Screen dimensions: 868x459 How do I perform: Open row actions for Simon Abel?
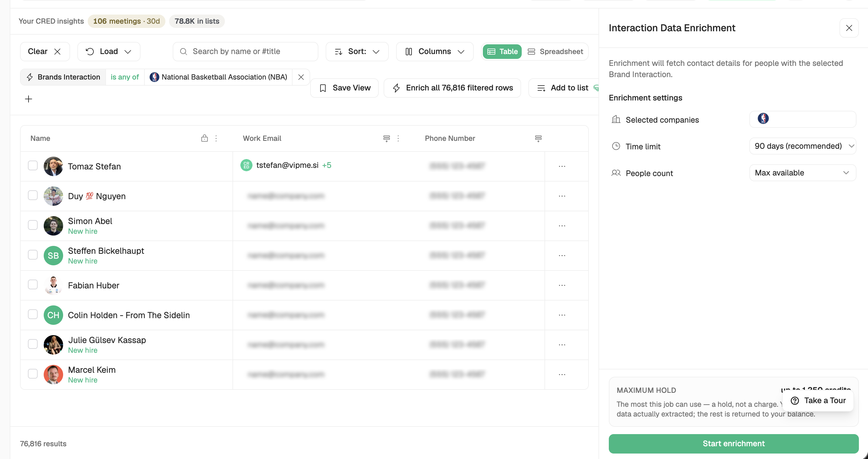click(x=562, y=226)
